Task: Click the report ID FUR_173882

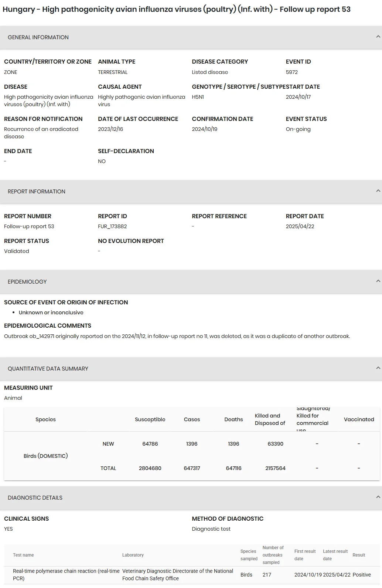Action: coord(112,226)
